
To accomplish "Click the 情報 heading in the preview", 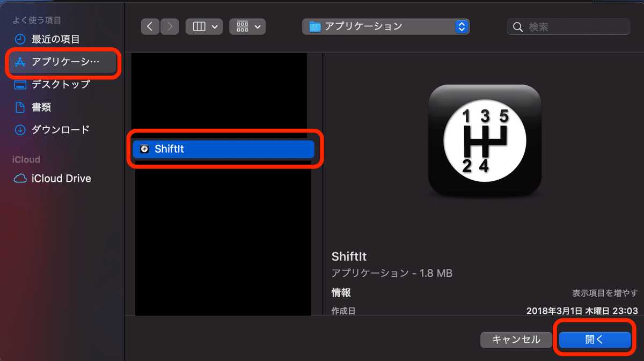I will click(x=341, y=293).
